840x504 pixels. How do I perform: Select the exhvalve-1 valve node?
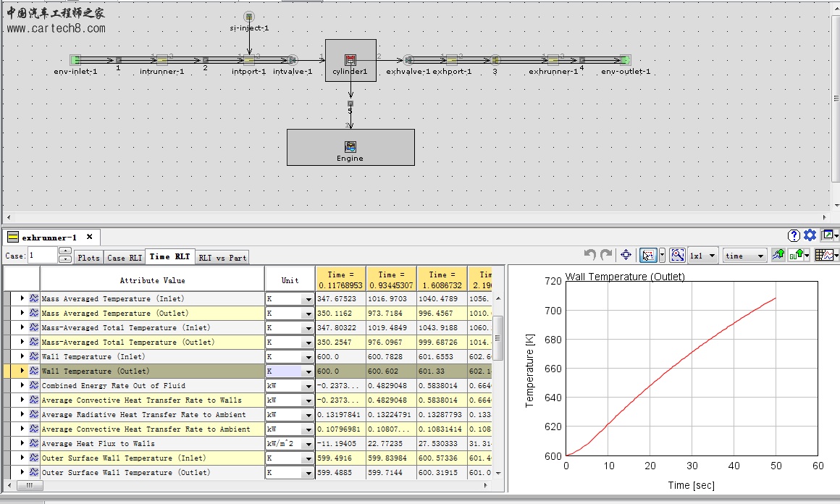[408, 60]
